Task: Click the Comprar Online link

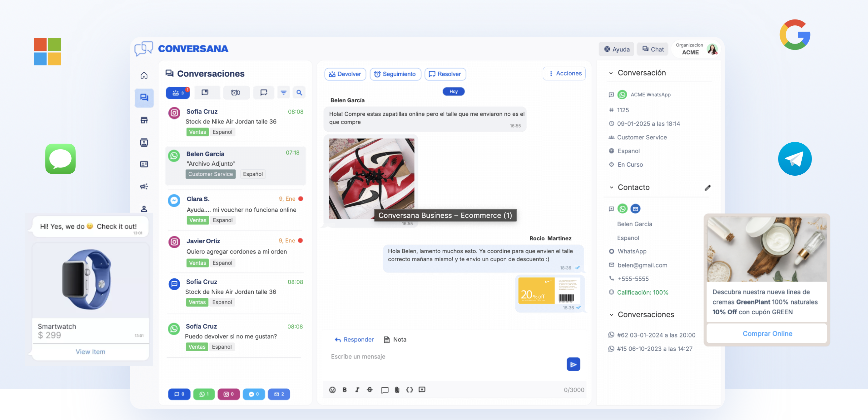Action: point(767,333)
